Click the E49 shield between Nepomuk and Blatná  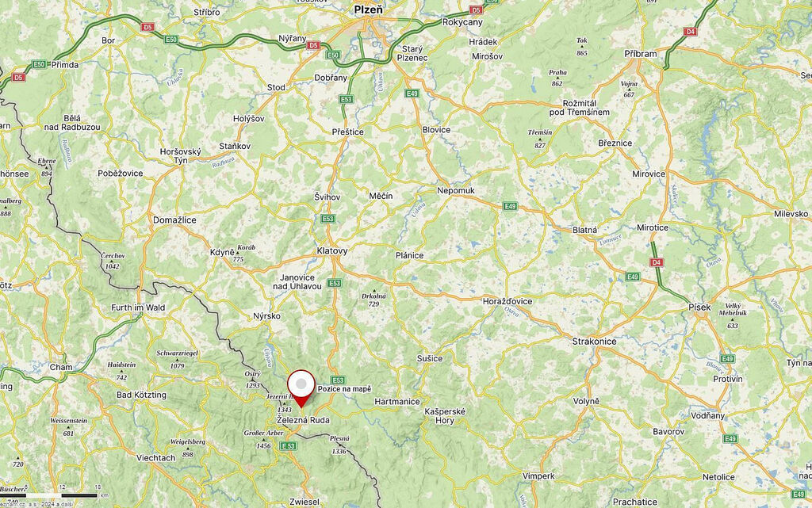click(x=510, y=206)
